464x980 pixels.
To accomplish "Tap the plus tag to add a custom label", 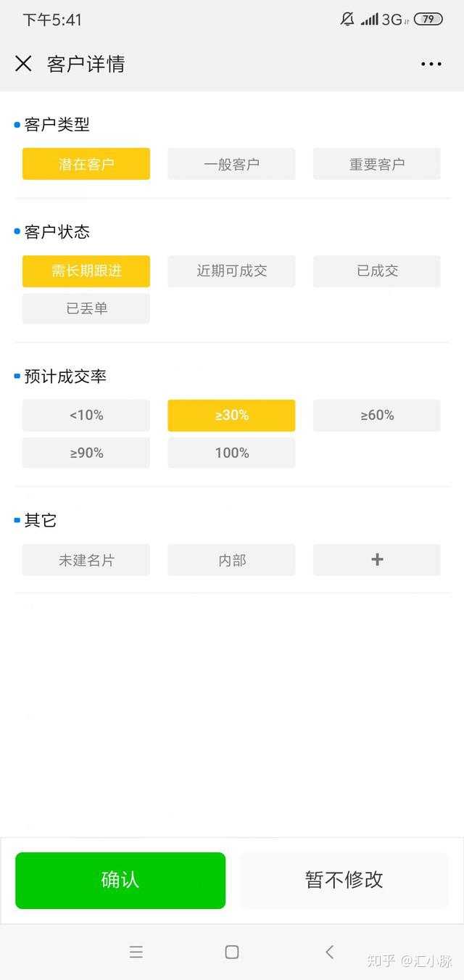I will (376, 559).
